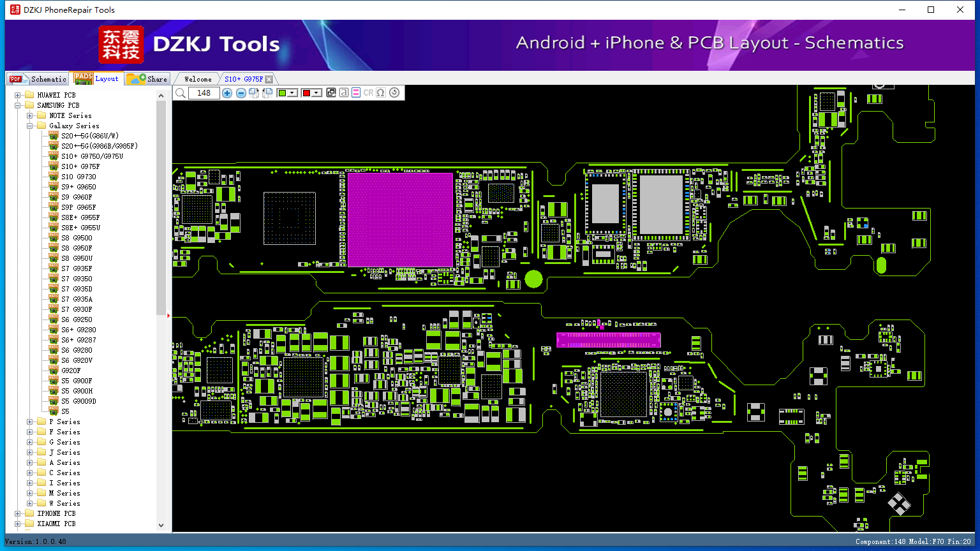Select the S7 G930F tree entry
This screenshot has height=551, width=980.
[x=77, y=309]
